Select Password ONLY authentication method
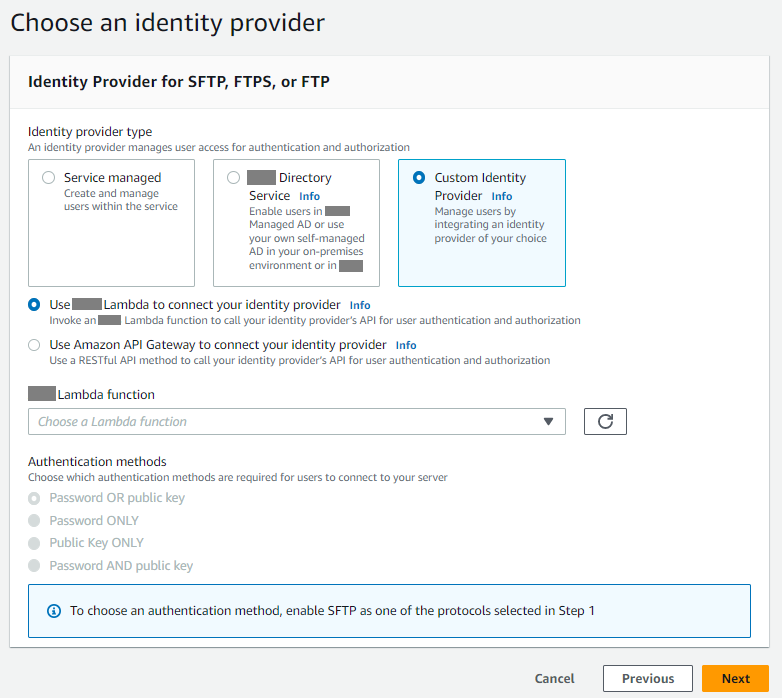782x698 pixels. 35,521
